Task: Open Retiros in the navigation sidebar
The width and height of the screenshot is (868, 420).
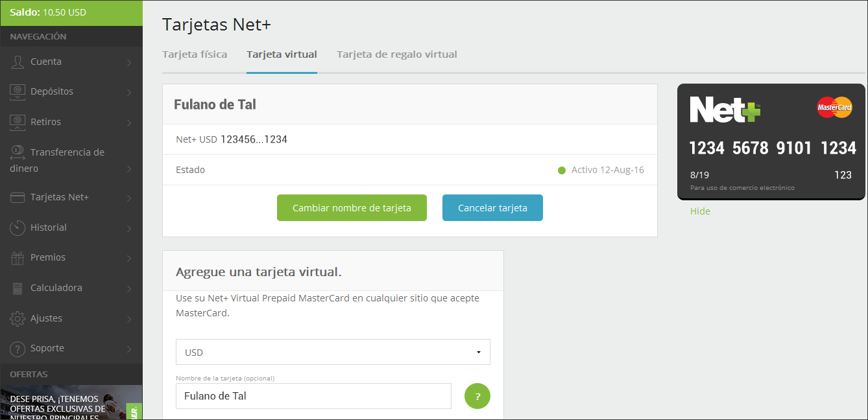Action: click(x=71, y=122)
